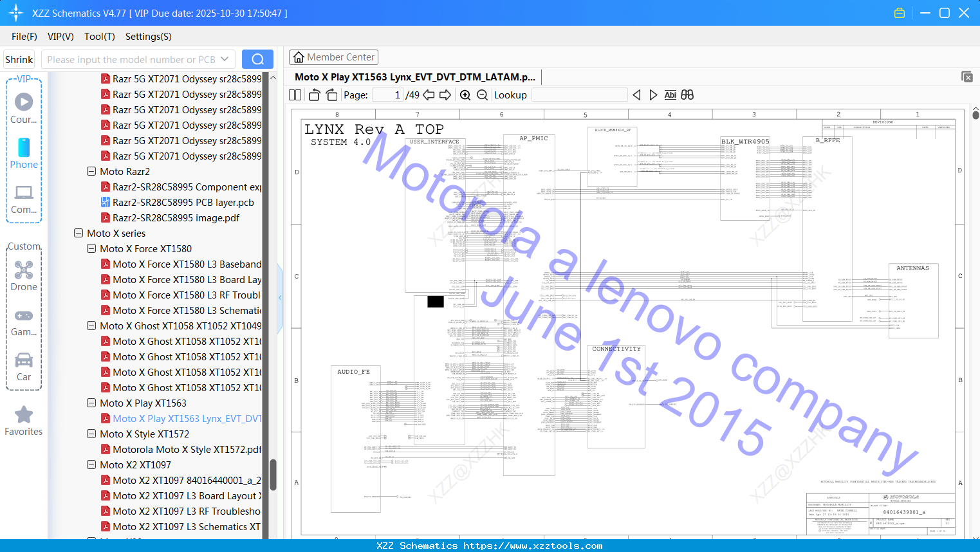Zoom in on the schematic

(465, 95)
